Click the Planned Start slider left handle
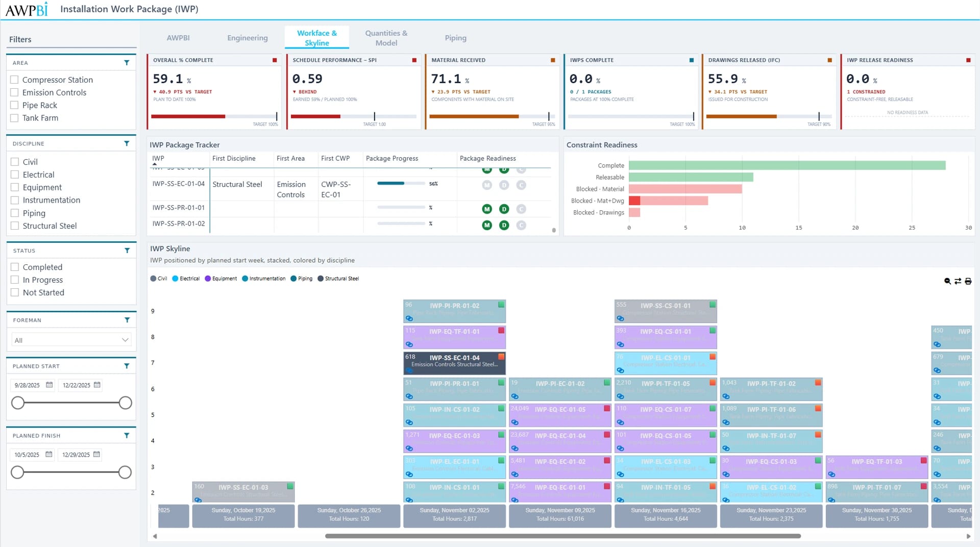Image resolution: width=980 pixels, height=547 pixels. (x=18, y=403)
